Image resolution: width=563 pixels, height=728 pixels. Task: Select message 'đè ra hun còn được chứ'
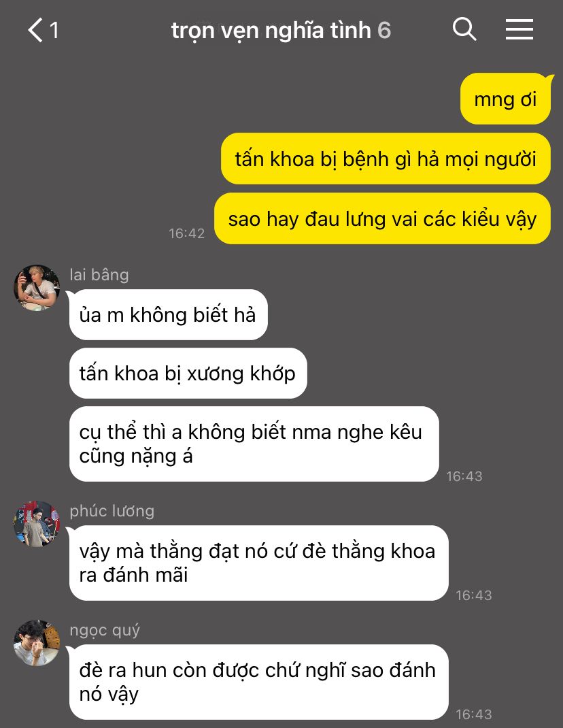coord(258,682)
